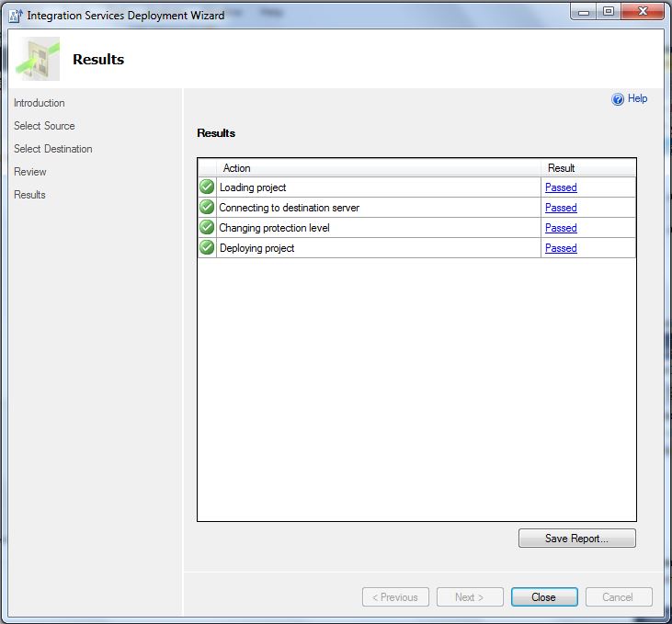Click the Previous button
This screenshot has width=672, height=624.
click(x=395, y=597)
